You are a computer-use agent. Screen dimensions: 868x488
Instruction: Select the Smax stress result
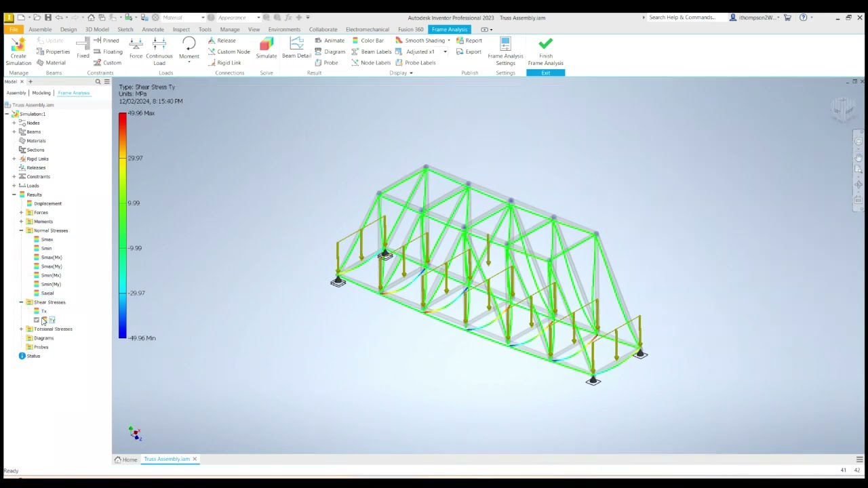pyautogui.click(x=43, y=239)
